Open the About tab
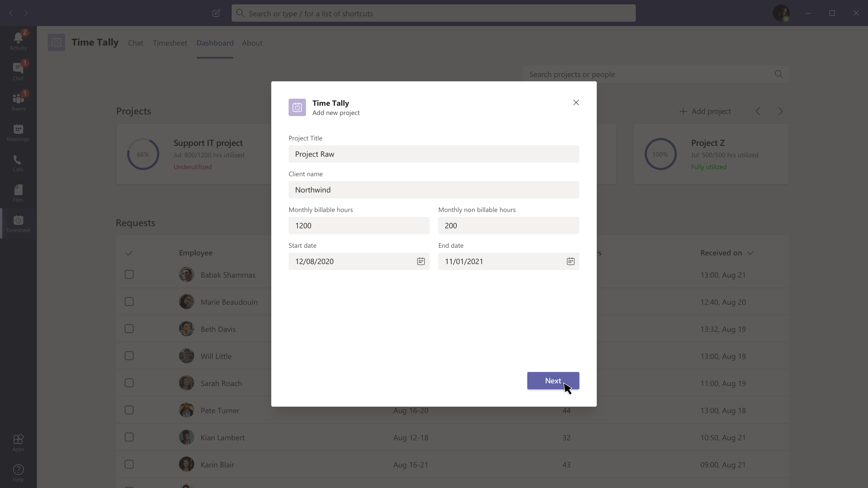 pos(252,43)
